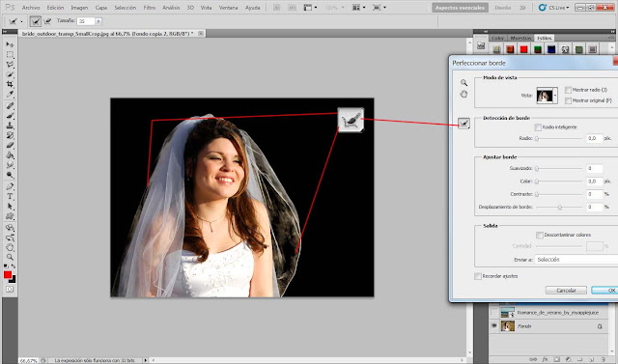Select the Paint Bucket tool
The image size is (618, 364).
(x=10, y=155)
